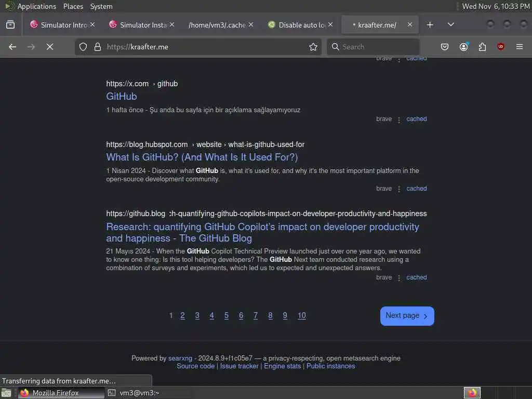Close the Simulator Intro tab
The width and height of the screenshot is (532, 399).
pos(92,25)
